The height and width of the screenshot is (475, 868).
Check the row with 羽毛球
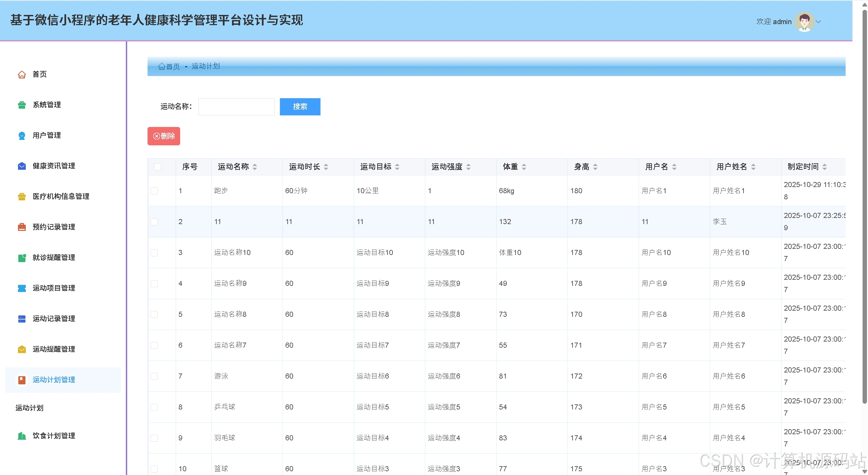[154, 438]
